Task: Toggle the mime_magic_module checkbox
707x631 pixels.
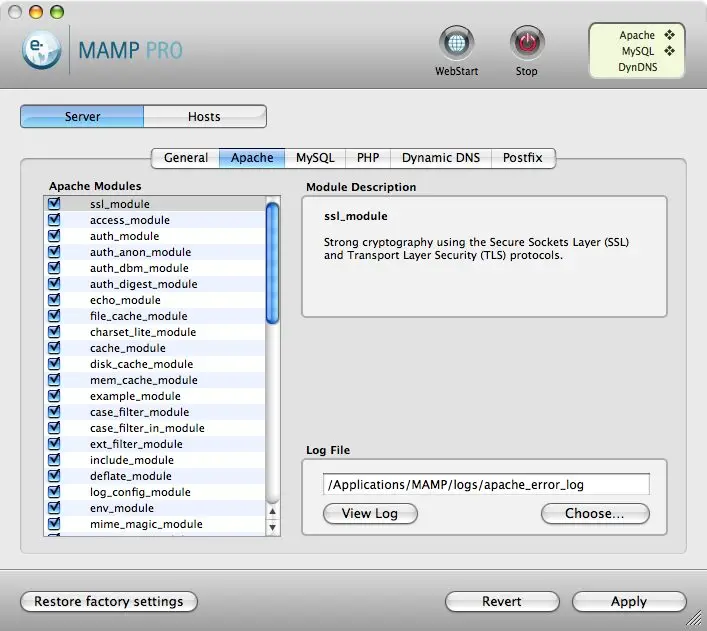Action: point(54,524)
